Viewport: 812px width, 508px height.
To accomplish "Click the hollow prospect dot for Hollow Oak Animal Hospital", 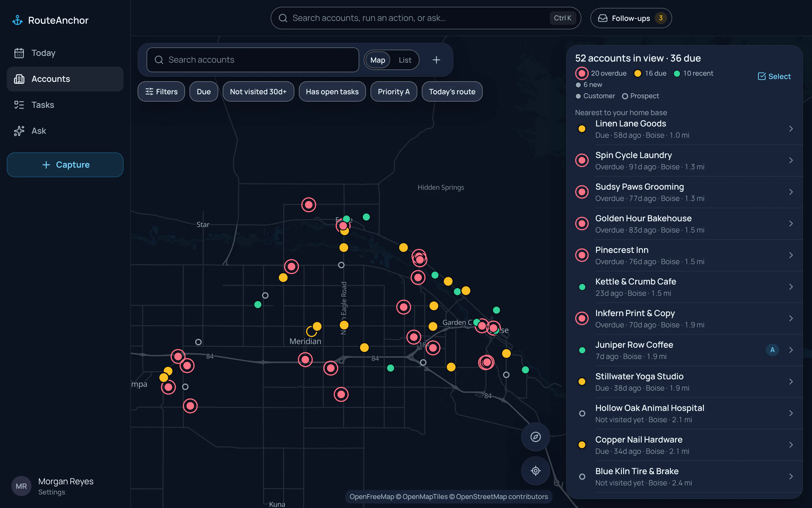I will [x=582, y=413].
